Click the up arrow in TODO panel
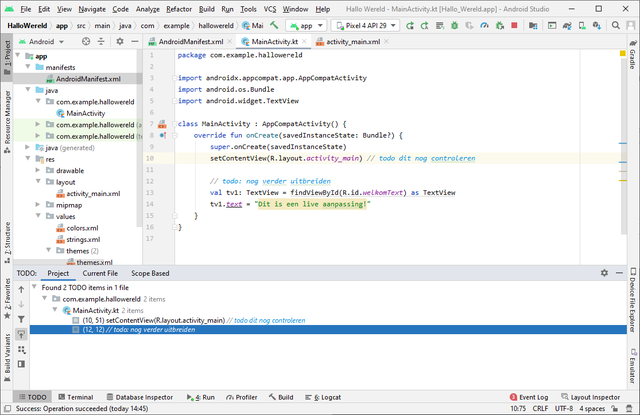This screenshot has width=640, height=415. coord(22,290)
